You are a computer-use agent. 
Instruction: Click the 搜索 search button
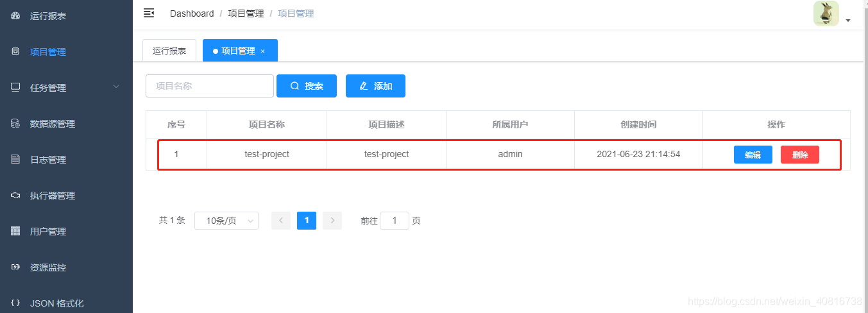307,86
